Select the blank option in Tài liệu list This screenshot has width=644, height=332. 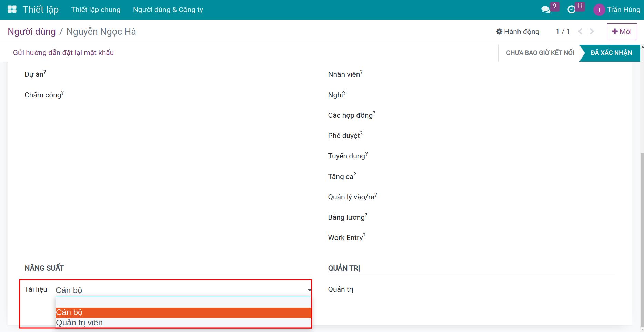point(183,302)
